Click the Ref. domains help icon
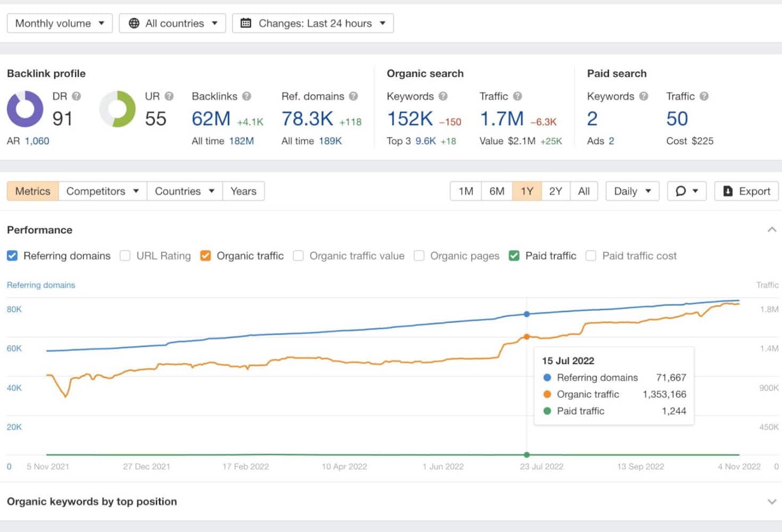The width and height of the screenshot is (782, 532). [353, 96]
